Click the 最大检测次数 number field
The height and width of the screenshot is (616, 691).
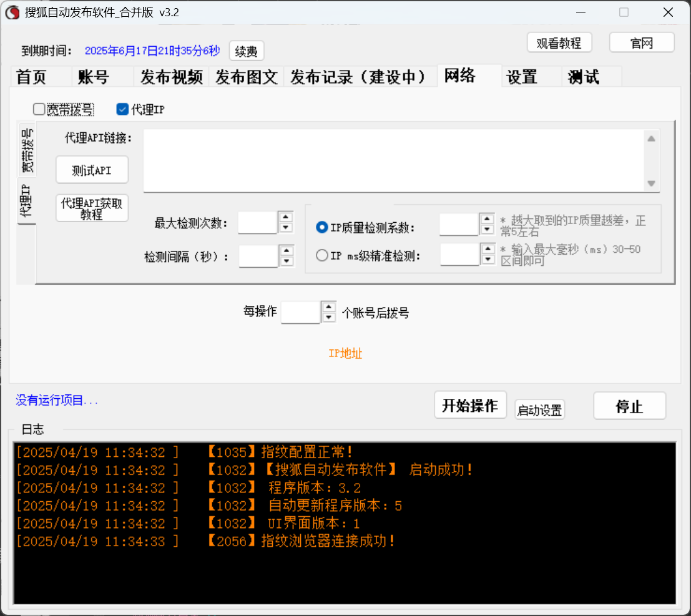[x=258, y=223]
